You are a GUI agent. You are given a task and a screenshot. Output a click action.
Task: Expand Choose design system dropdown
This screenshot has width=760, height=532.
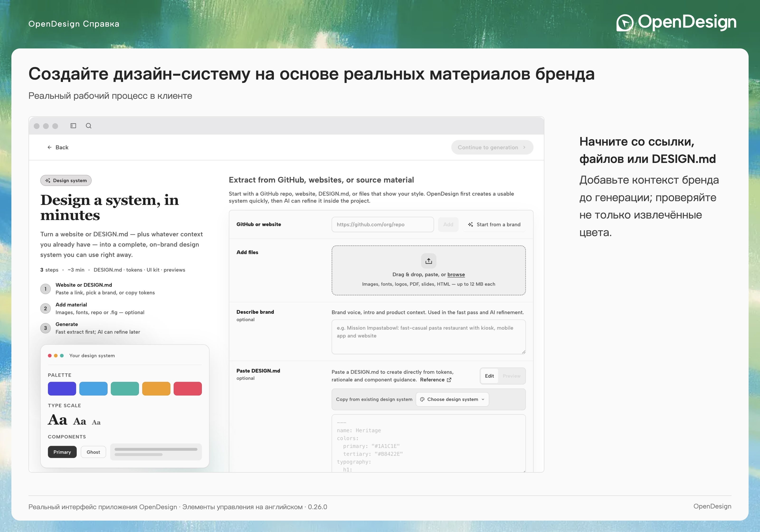pyautogui.click(x=452, y=399)
